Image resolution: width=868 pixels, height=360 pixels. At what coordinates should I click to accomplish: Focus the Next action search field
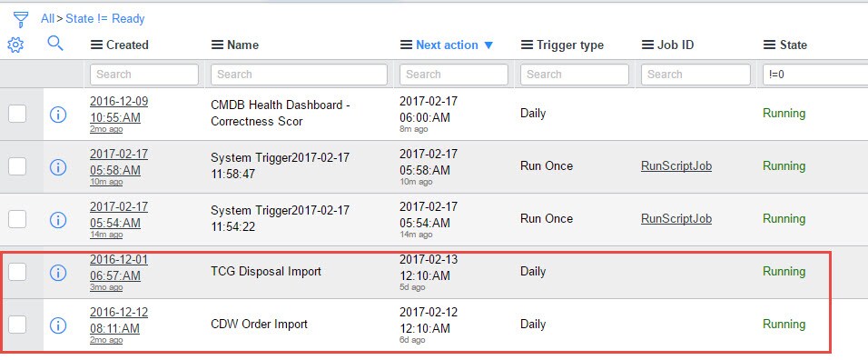point(454,75)
